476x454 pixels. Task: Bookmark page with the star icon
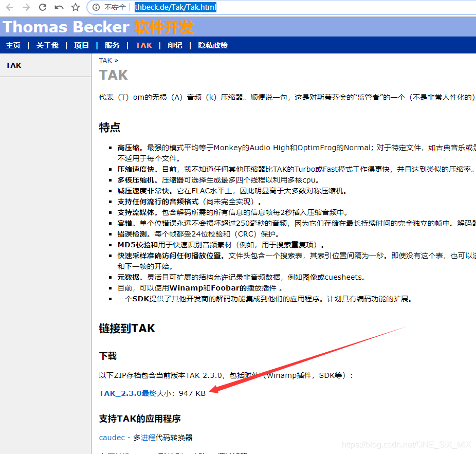coord(75,7)
